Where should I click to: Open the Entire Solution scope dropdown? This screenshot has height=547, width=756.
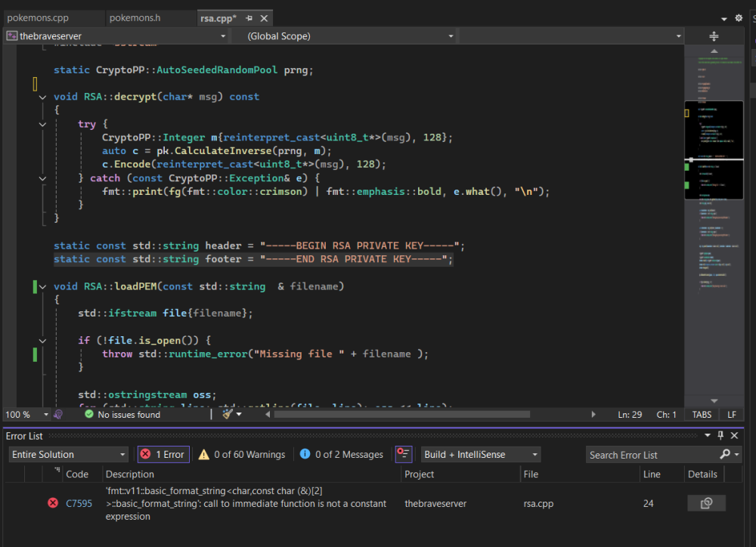[x=69, y=454]
